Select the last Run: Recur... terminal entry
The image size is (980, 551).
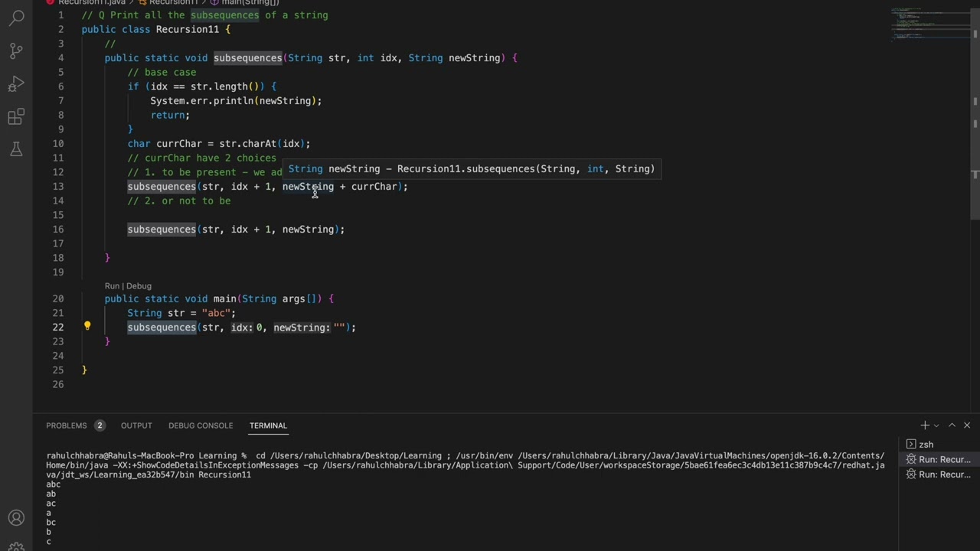click(939, 474)
